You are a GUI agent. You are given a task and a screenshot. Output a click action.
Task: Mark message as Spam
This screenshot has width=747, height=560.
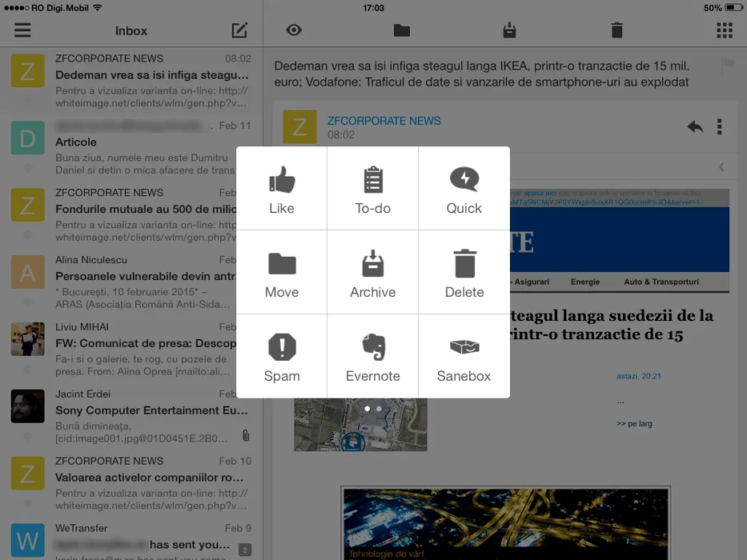282,358
